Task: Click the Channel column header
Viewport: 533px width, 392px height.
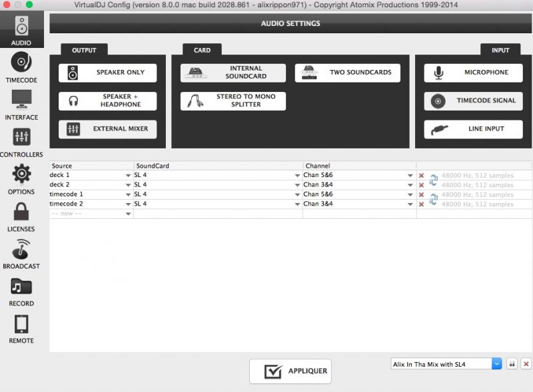Action: tap(360, 166)
